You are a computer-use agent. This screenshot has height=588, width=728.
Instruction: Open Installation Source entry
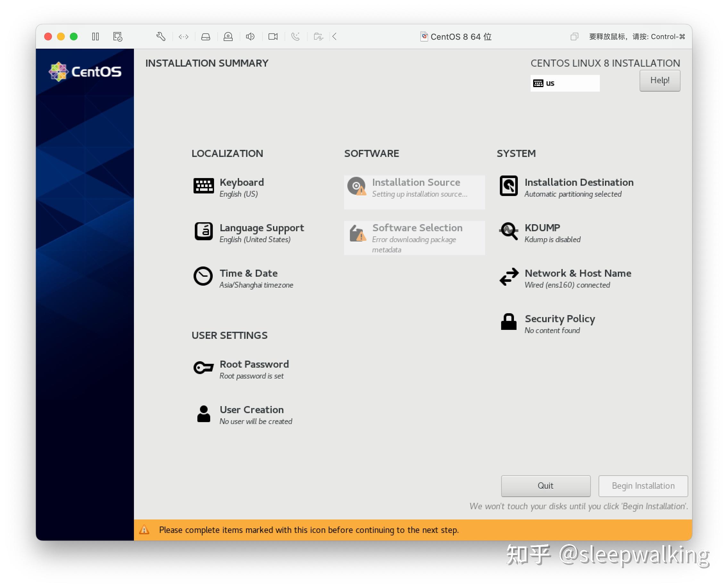pos(414,192)
